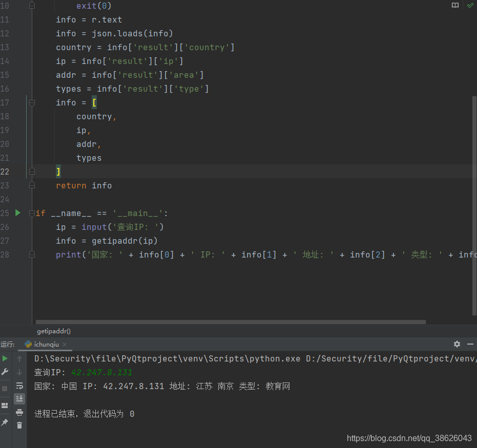Pin the run tab with pin icon
This screenshot has width=477, height=448.
[5, 422]
